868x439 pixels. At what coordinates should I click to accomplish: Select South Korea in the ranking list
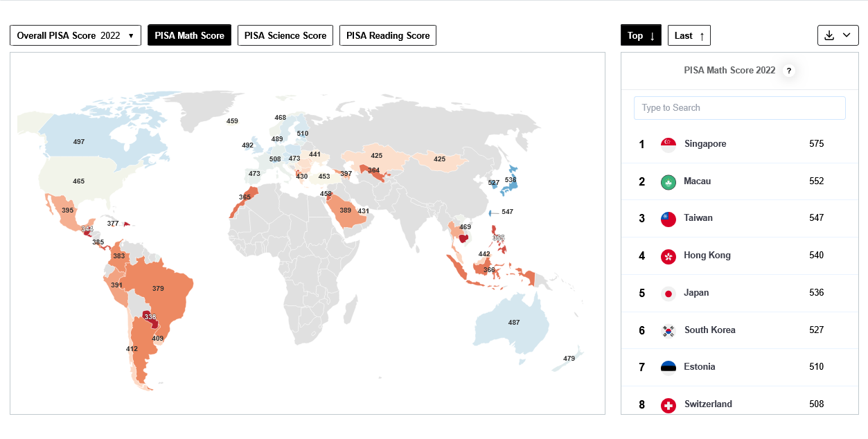click(x=739, y=330)
